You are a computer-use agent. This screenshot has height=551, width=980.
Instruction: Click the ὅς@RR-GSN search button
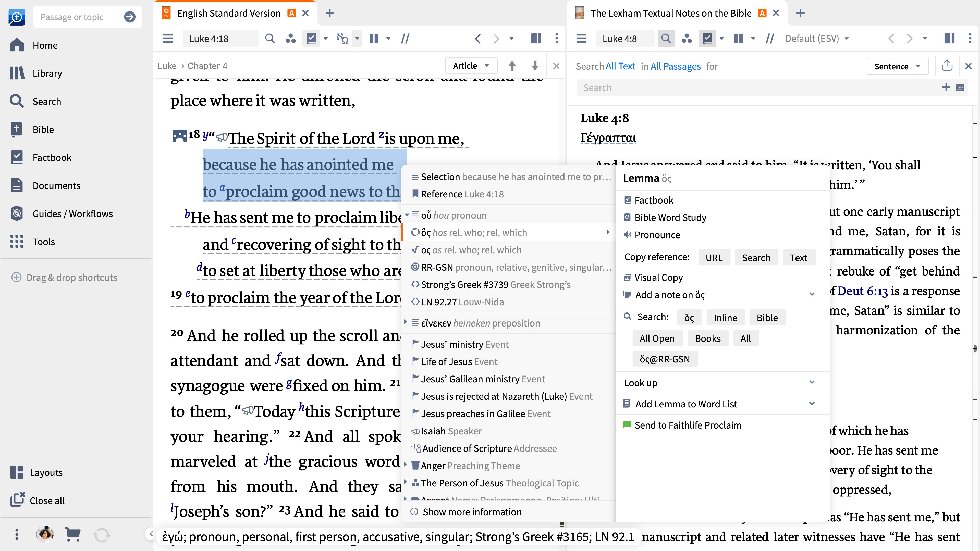tap(665, 359)
